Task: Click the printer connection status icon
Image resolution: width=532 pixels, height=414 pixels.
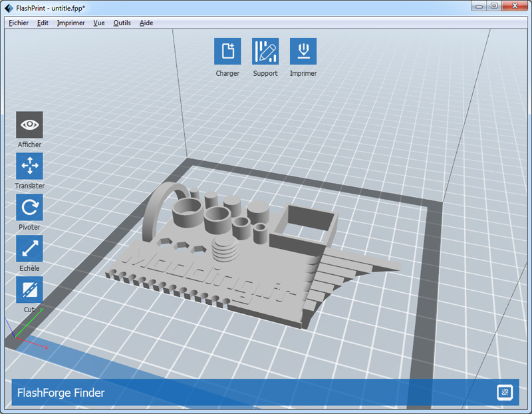Action: (505, 393)
